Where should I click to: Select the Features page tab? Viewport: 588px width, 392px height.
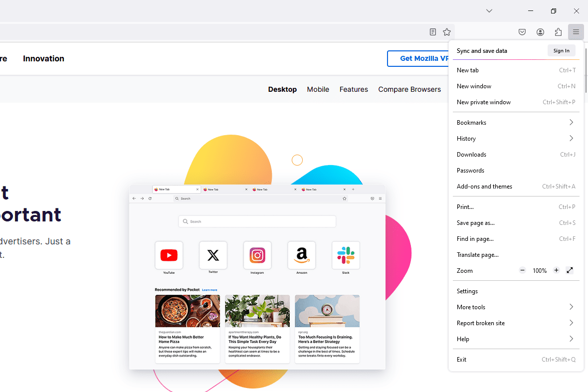click(x=354, y=89)
